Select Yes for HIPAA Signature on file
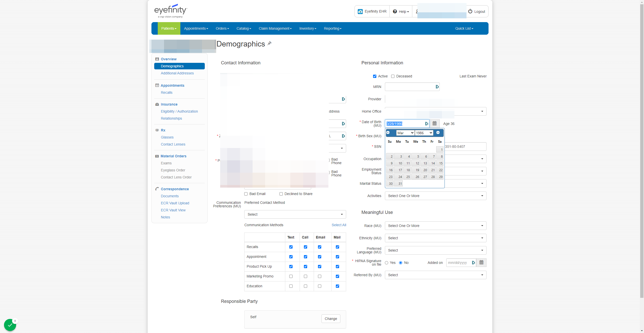 tap(387, 263)
